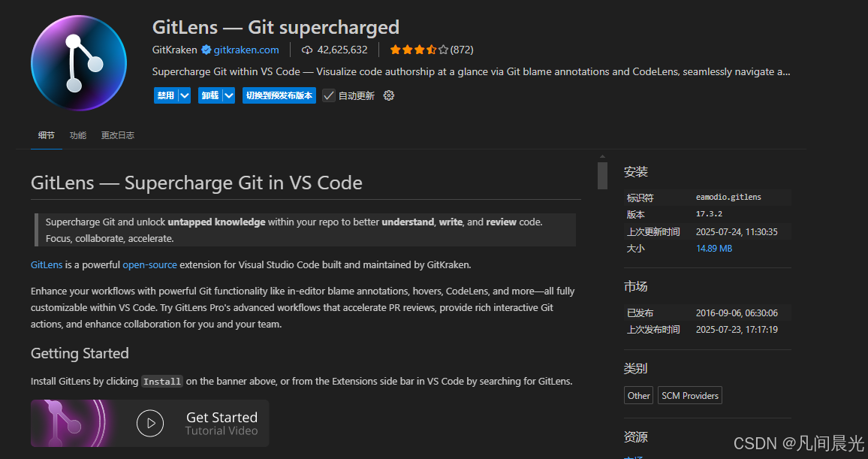Click the 标识符 label
Screen dimensions: 868x459
pyautogui.click(x=640, y=198)
